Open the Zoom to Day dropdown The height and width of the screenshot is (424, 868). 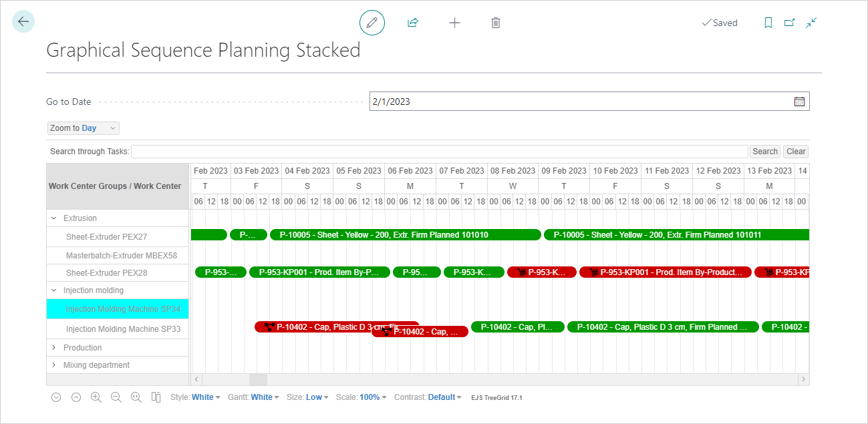(x=82, y=128)
